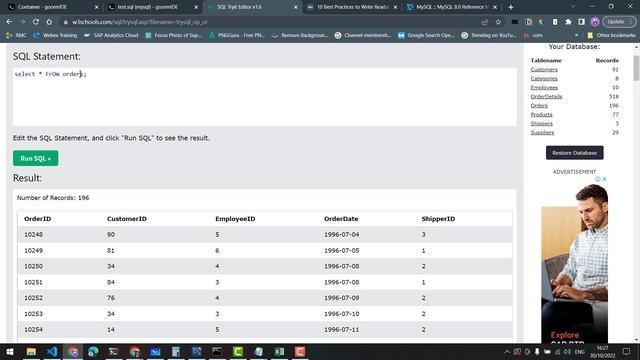The height and width of the screenshot is (360, 640).
Task: Expand the bookmarks overflow chevron
Action: [x=576, y=36]
